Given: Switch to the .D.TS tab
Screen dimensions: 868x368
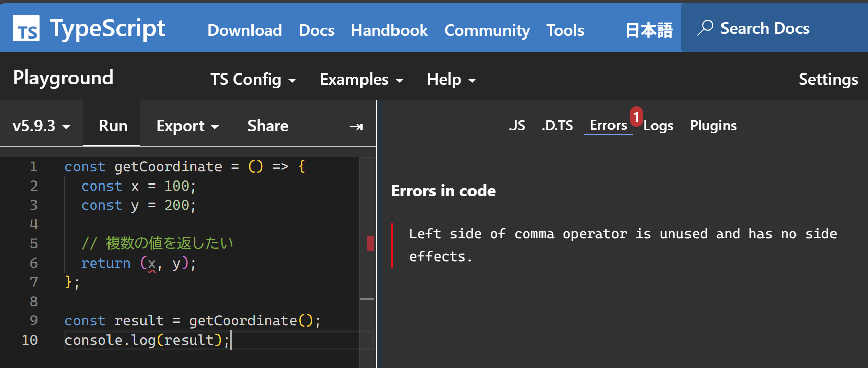Looking at the screenshot, I should click(x=557, y=126).
